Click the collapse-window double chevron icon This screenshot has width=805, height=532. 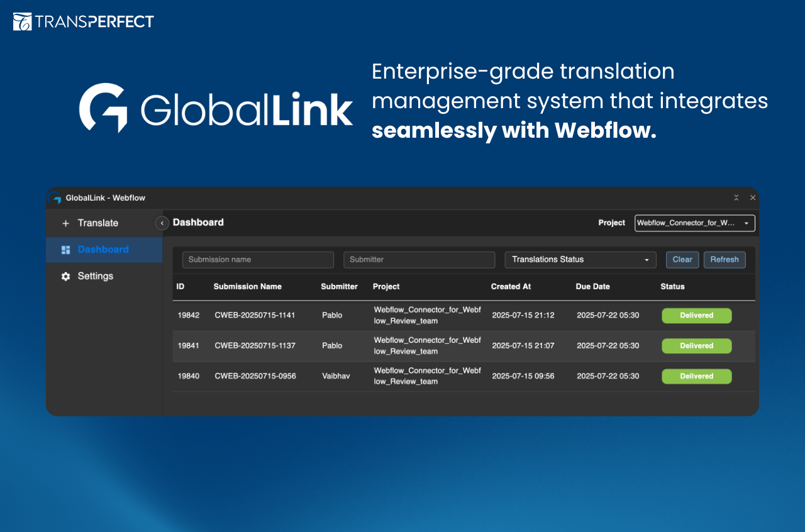pyautogui.click(x=736, y=197)
